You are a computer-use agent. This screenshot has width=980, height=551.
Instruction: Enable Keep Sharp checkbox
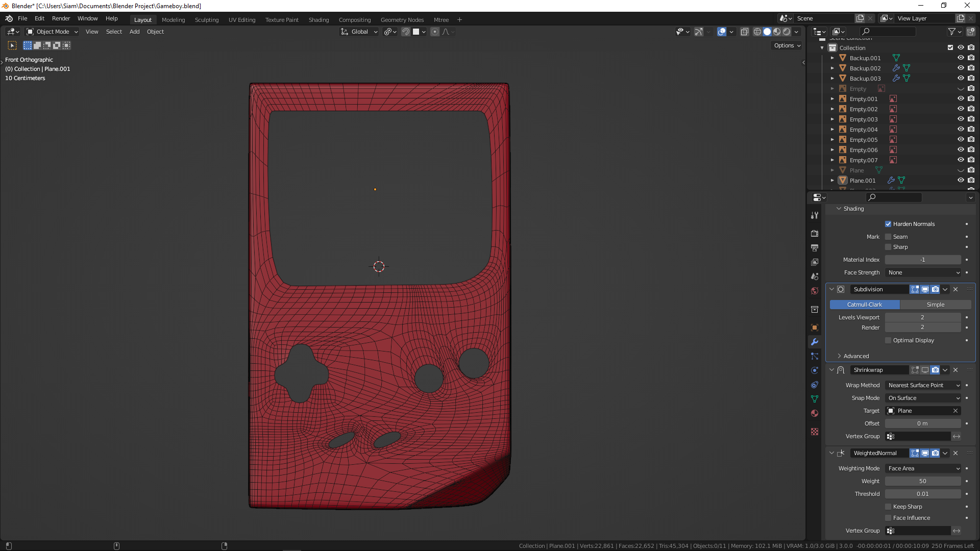pyautogui.click(x=888, y=507)
